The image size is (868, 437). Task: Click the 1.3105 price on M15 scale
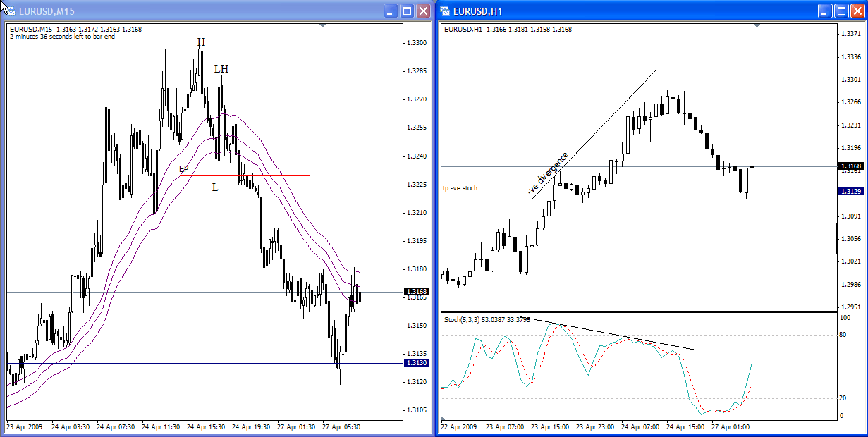click(416, 410)
